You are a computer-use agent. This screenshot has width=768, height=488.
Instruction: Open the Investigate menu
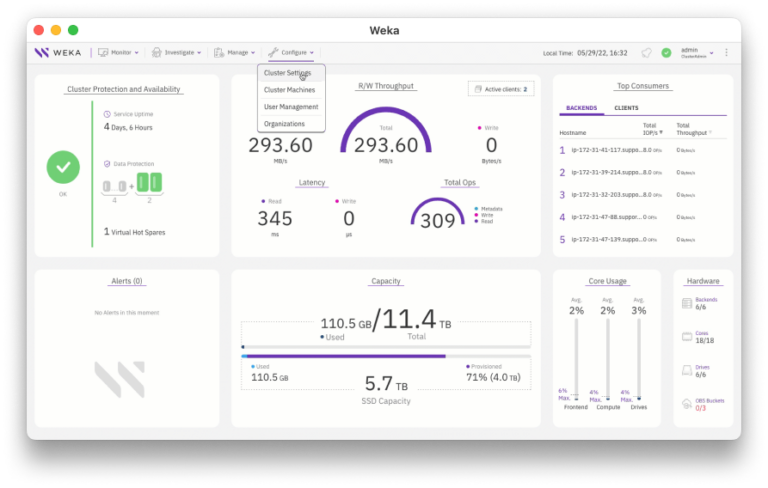tap(176, 52)
